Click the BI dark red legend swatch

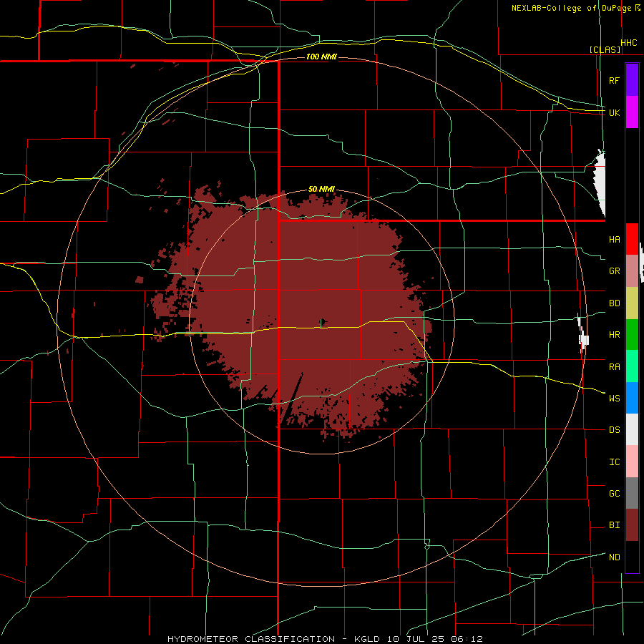[632, 525]
